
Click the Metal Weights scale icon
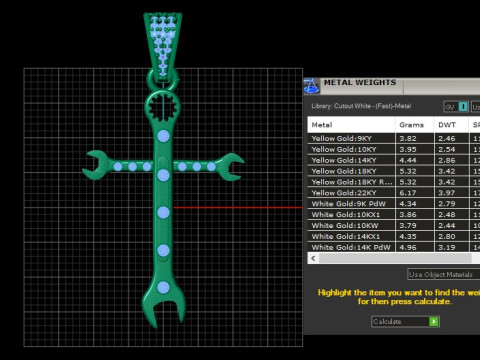(x=312, y=86)
